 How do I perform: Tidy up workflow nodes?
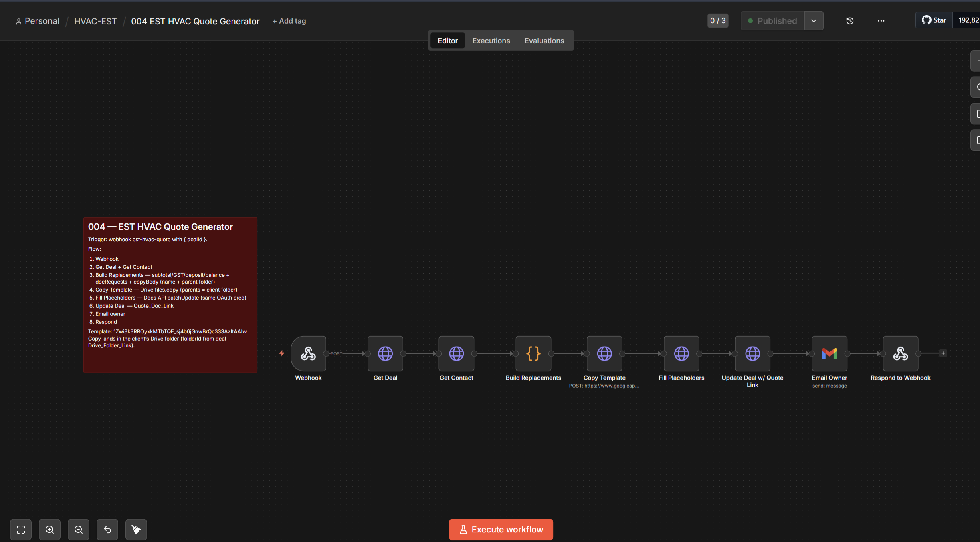(x=136, y=530)
